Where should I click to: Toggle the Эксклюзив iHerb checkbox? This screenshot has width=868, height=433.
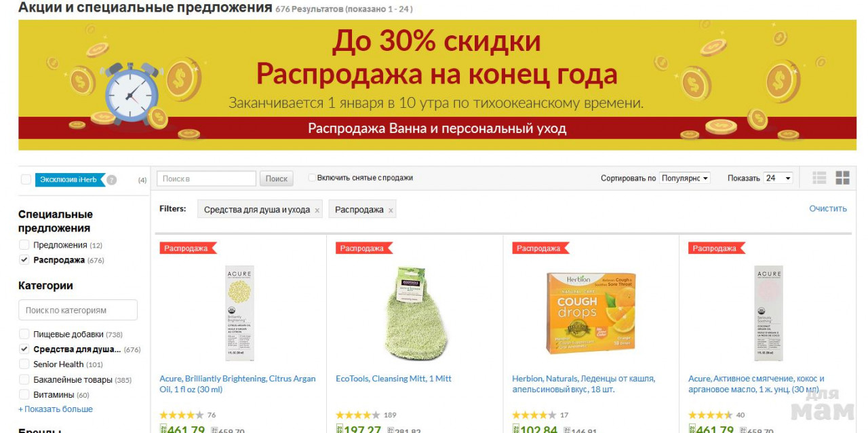pos(26,180)
